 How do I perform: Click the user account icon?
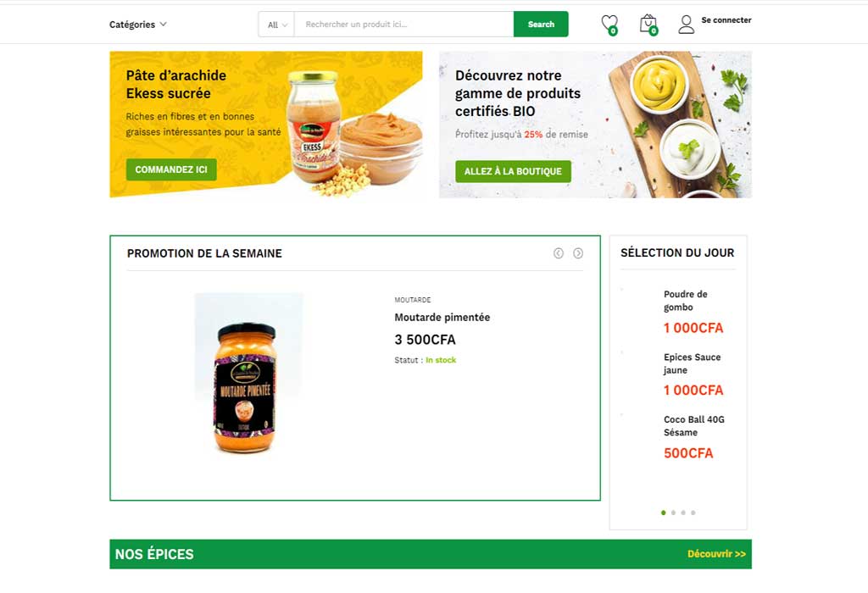click(x=687, y=25)
